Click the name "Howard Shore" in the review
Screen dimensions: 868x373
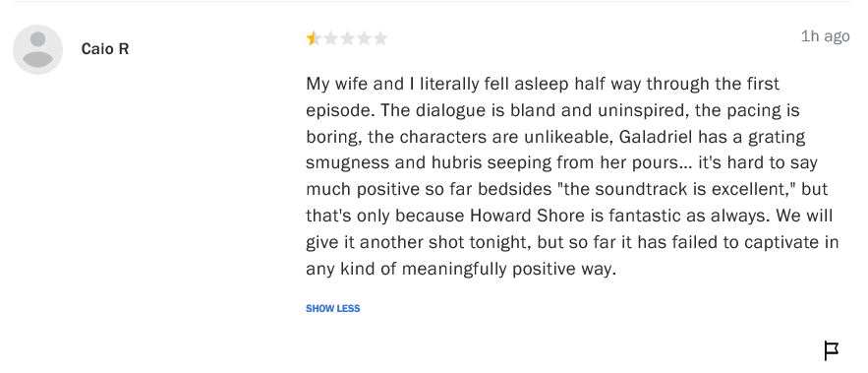527,216
